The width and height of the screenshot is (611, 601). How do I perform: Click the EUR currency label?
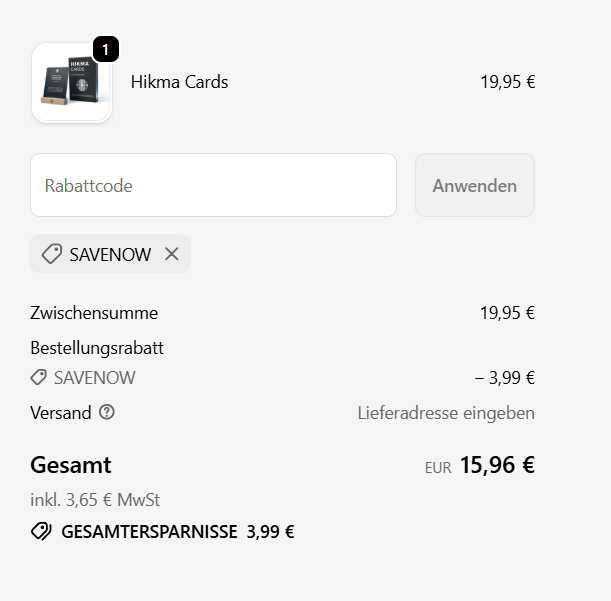(438, 467)
